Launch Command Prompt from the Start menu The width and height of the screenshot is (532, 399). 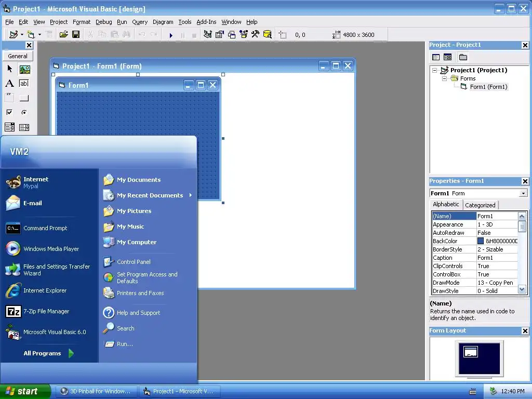tap(46, 228)
